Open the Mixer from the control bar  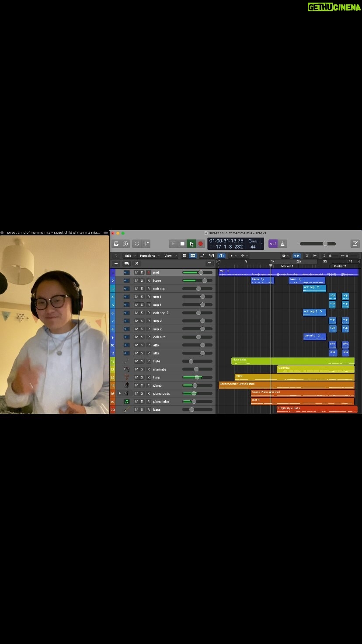point(146,244)
